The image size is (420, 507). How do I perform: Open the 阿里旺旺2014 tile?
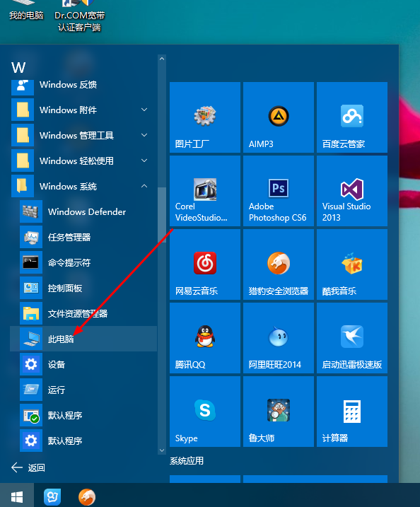tap(279, 338)
